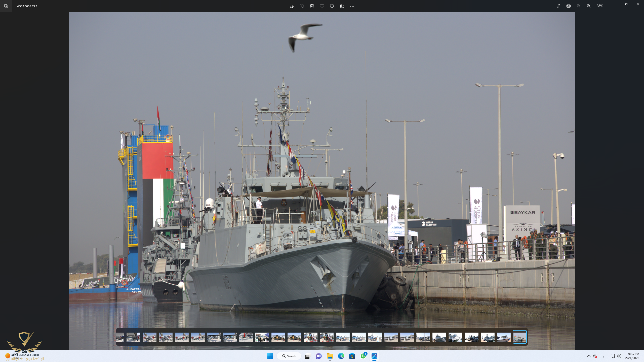Open Microsoft Store from taskbar
644x362 pixels.
coord(352,356)
